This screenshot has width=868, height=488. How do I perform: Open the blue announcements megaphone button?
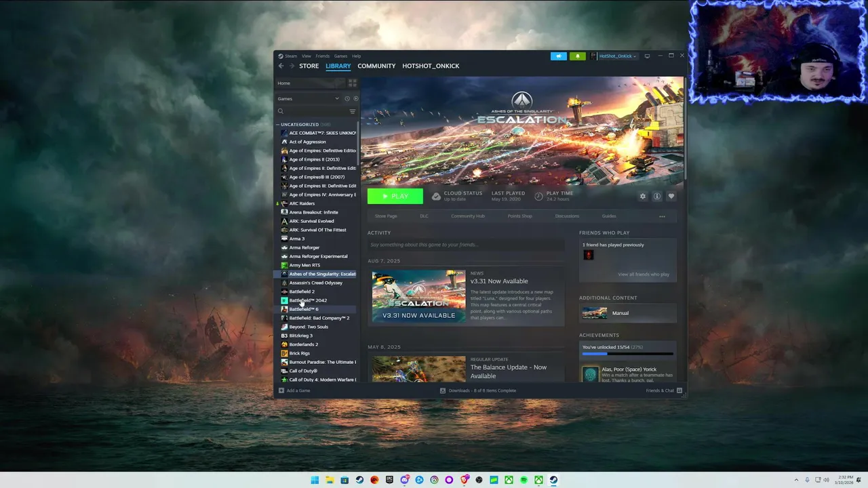559,56
